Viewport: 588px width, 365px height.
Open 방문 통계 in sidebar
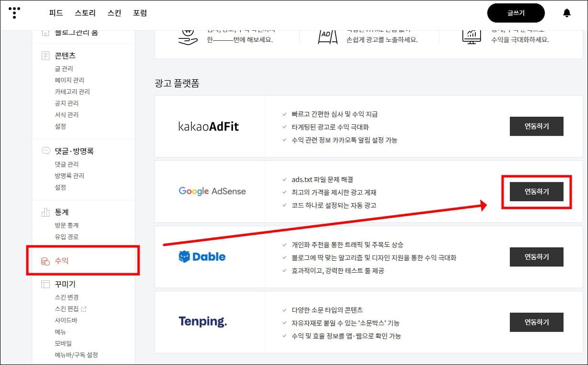pos(67,225)
